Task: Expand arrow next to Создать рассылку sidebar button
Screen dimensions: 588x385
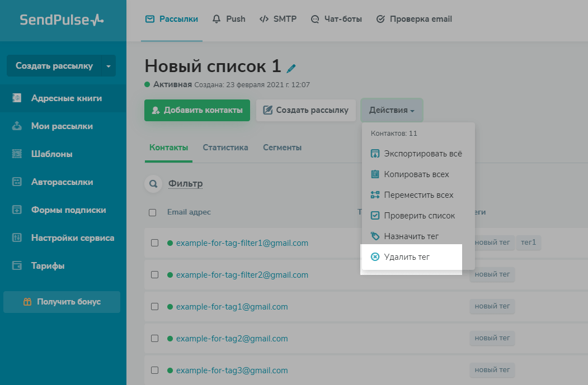Action: pos(108,66)
